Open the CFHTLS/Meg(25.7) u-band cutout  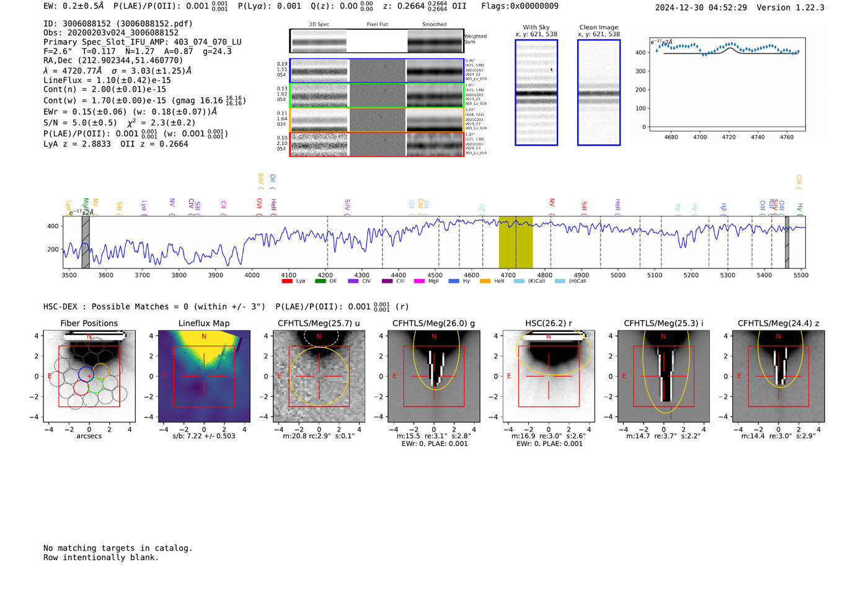point(319,376)
